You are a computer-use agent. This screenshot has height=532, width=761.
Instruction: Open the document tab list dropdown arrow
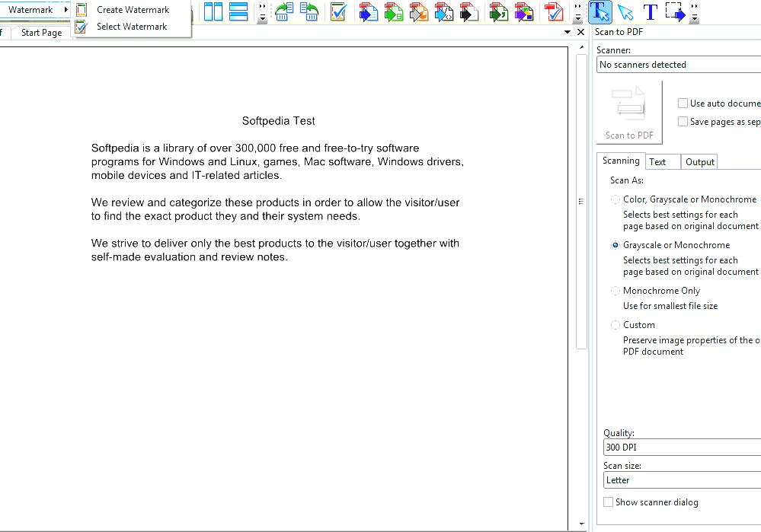point(568,32)
